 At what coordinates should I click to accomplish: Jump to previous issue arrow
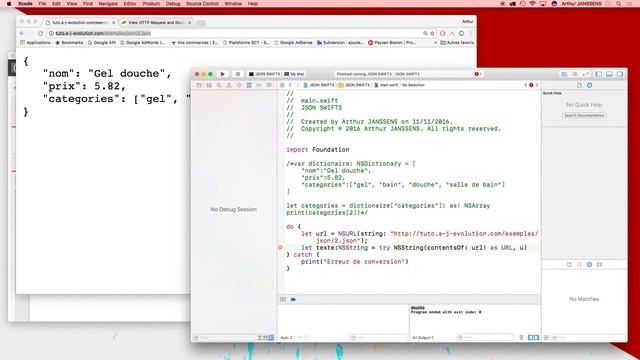pyautogui.click(x=526, y=85)
